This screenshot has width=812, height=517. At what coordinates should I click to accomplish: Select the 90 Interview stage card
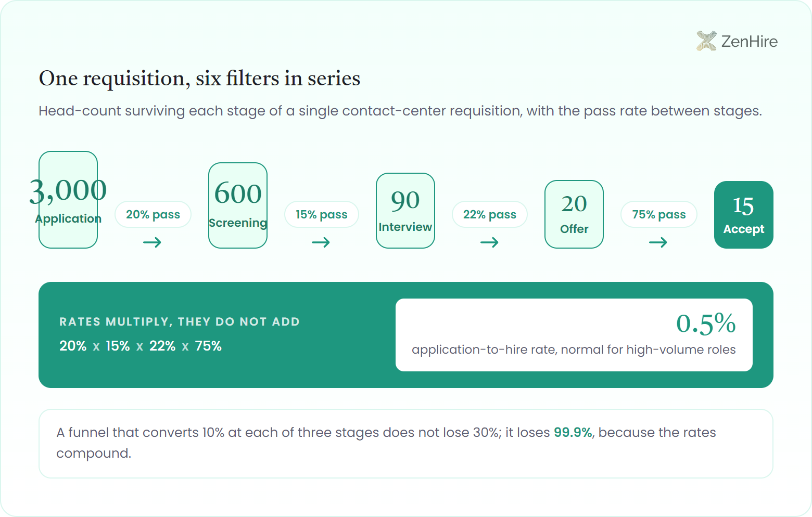point(405,211)
